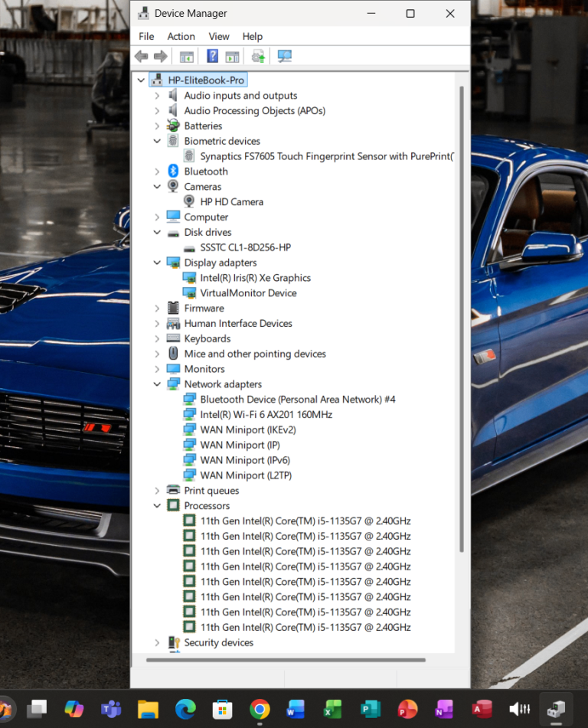
Task: Open the Action menu
Action: click(181, 36)
